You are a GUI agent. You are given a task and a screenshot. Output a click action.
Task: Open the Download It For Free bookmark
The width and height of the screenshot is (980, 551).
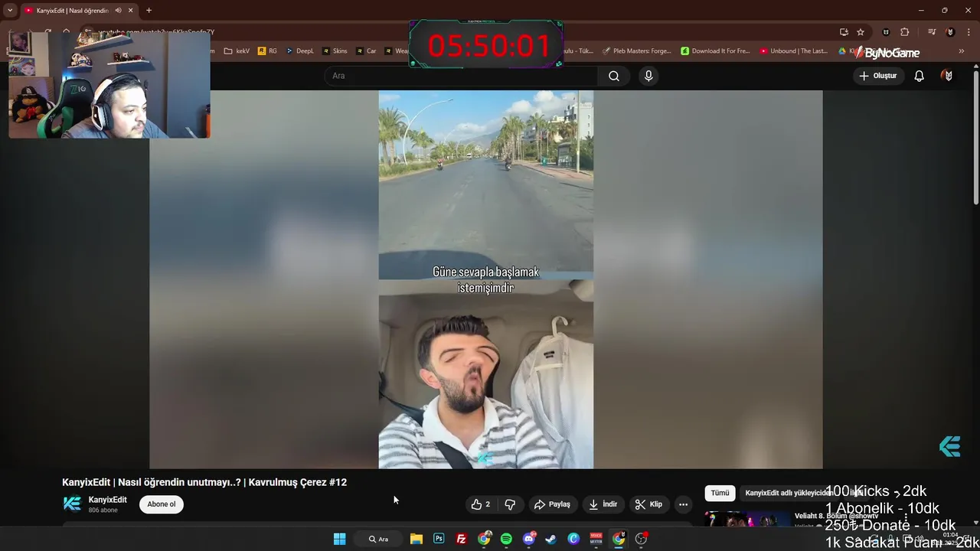coord(715,51)
